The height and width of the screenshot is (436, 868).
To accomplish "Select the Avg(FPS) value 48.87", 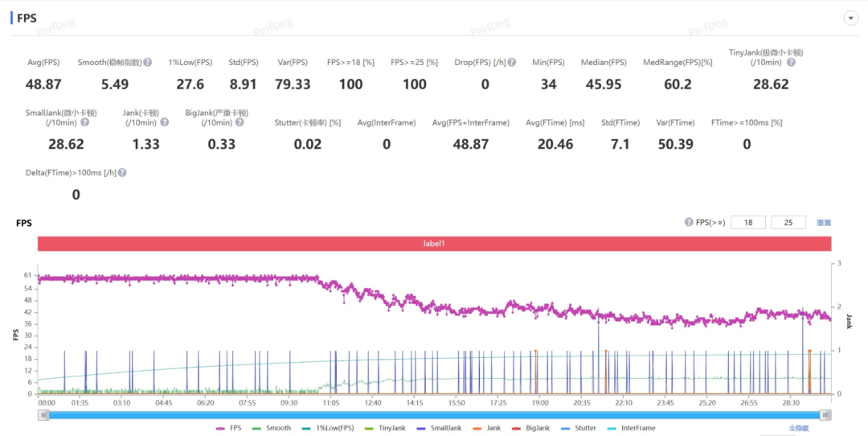I will [43, 84].
